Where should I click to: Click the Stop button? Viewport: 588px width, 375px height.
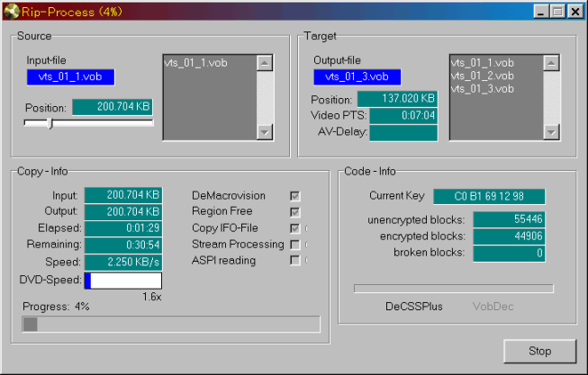tap(539, 351)
